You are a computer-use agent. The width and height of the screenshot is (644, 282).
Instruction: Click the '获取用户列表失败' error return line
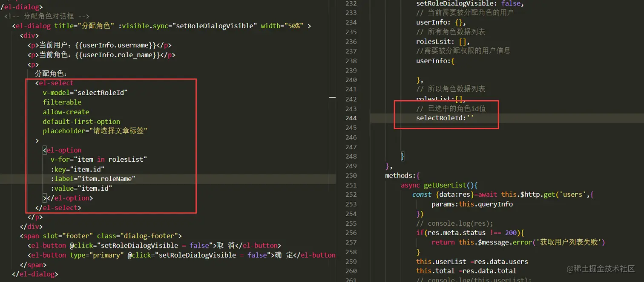click(x=518, y=242)
